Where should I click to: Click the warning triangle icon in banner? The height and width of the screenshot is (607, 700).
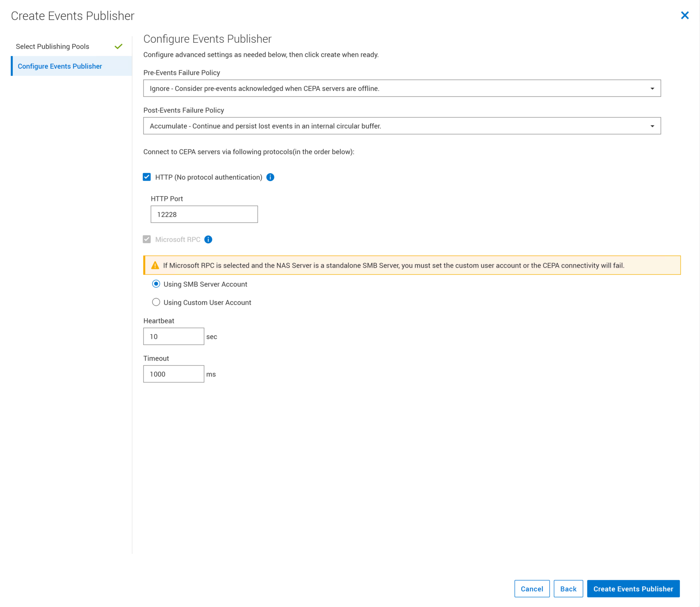155,265
